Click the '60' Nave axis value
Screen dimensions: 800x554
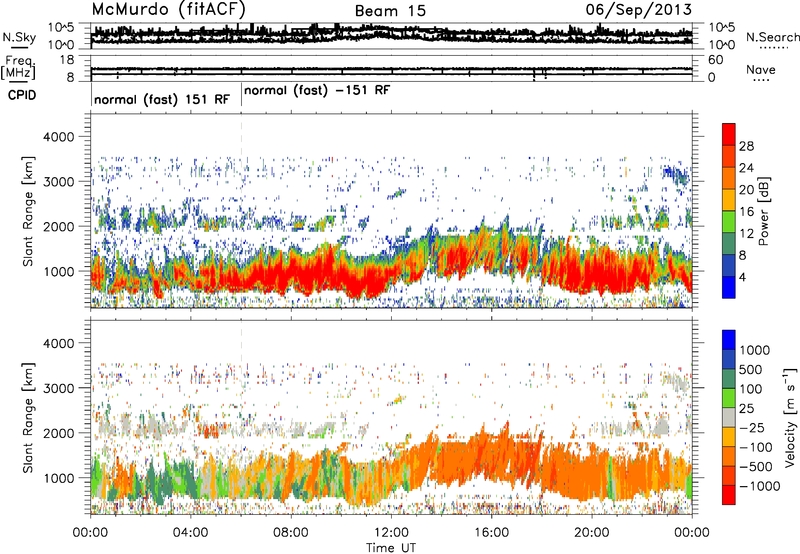[x=715, y=60]
